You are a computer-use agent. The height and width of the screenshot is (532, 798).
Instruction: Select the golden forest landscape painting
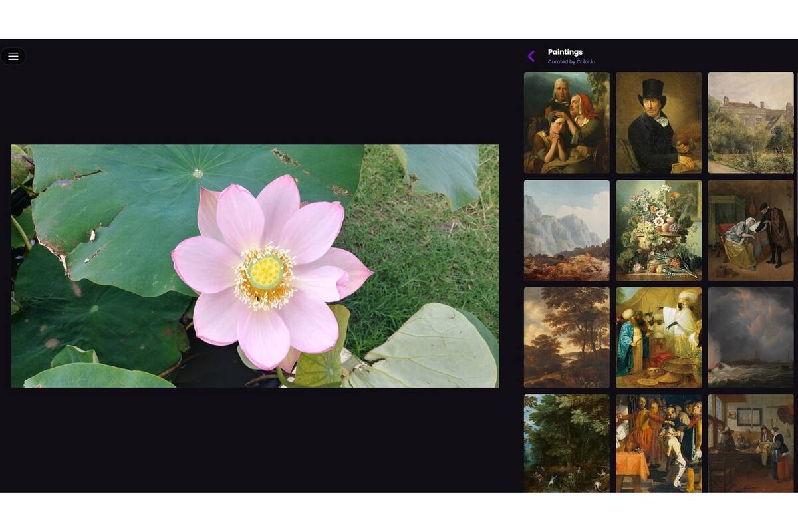[x=567, y=338]
